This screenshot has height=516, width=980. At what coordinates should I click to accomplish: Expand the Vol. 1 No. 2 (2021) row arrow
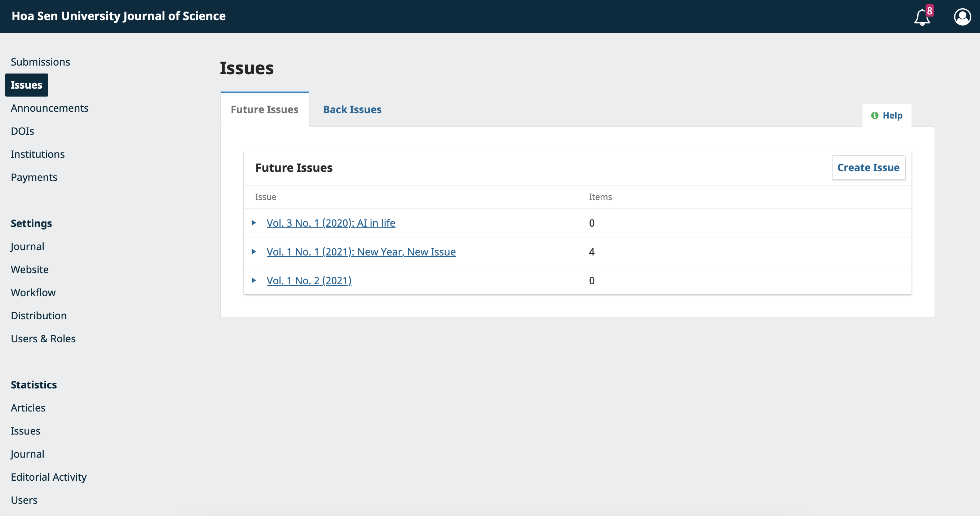(x=254, y=281)
